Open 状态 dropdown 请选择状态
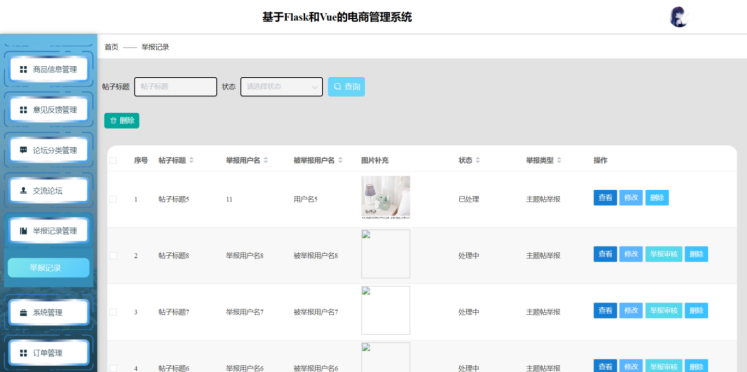Image resolution: width=747 pixels, height=372 pixels. (282, 87)
